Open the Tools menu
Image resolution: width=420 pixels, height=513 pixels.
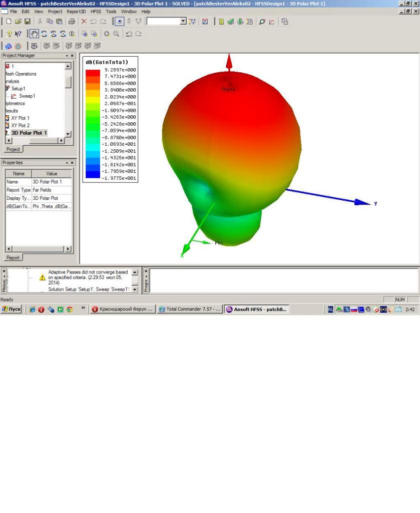click(x=111, y=12)
